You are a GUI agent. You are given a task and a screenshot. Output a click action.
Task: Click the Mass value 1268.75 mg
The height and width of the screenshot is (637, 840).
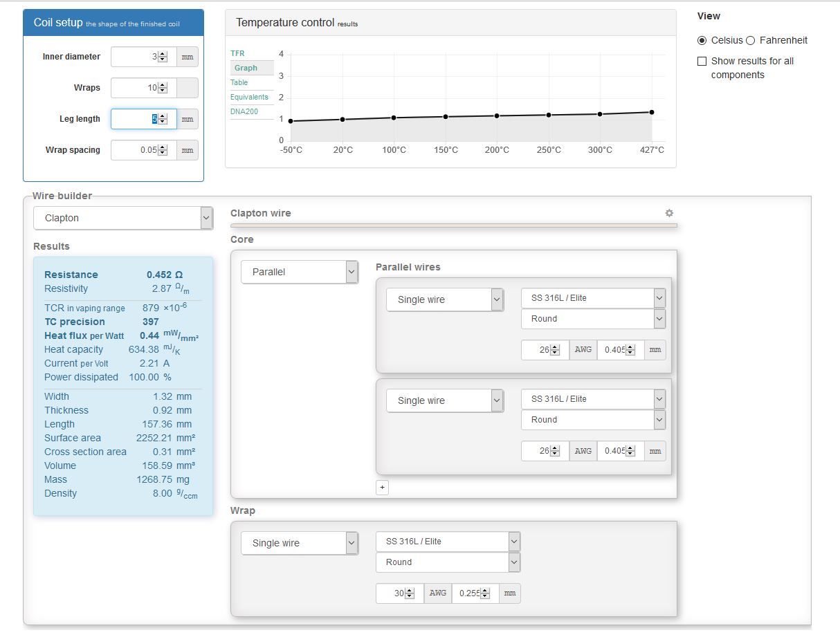(x=163, y=479)
